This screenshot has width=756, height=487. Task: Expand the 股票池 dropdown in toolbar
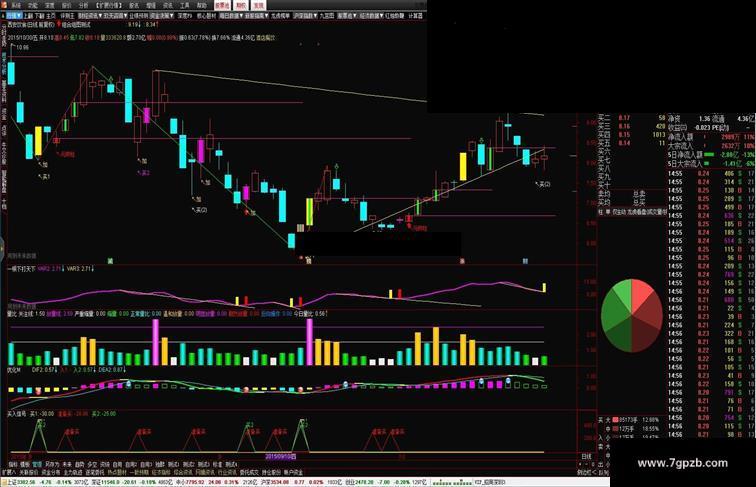tap(347, 16)
